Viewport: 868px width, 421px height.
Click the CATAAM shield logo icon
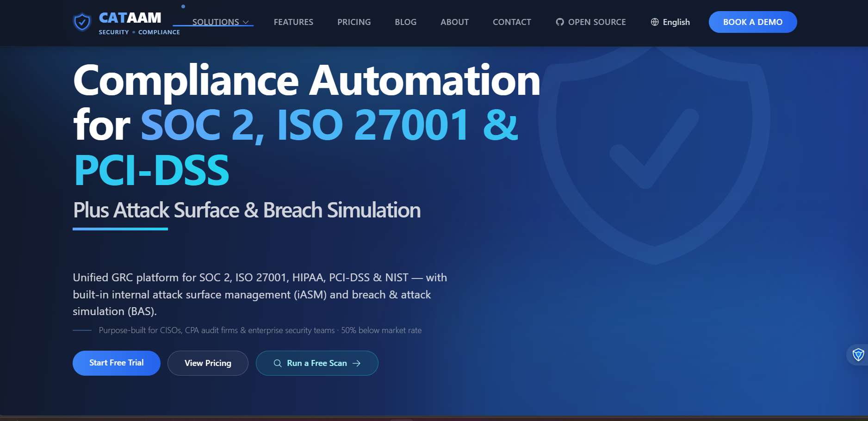point(82,22)
